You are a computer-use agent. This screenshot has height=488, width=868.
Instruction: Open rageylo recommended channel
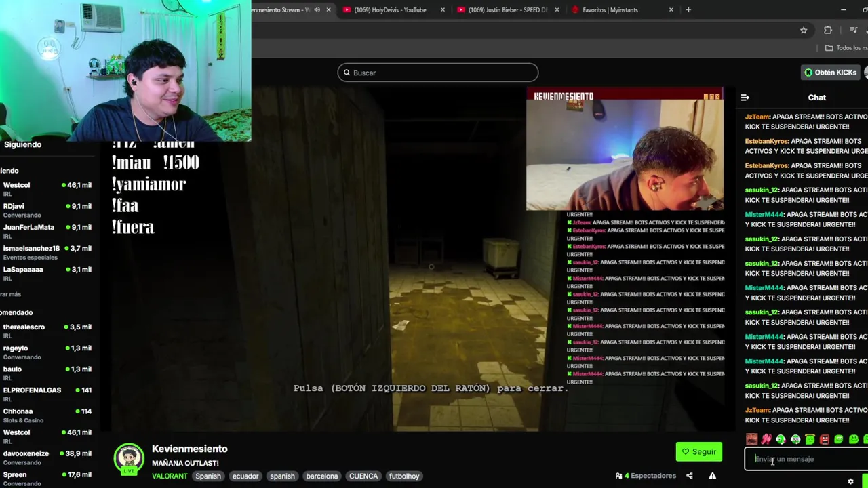(x=46, y=352)
